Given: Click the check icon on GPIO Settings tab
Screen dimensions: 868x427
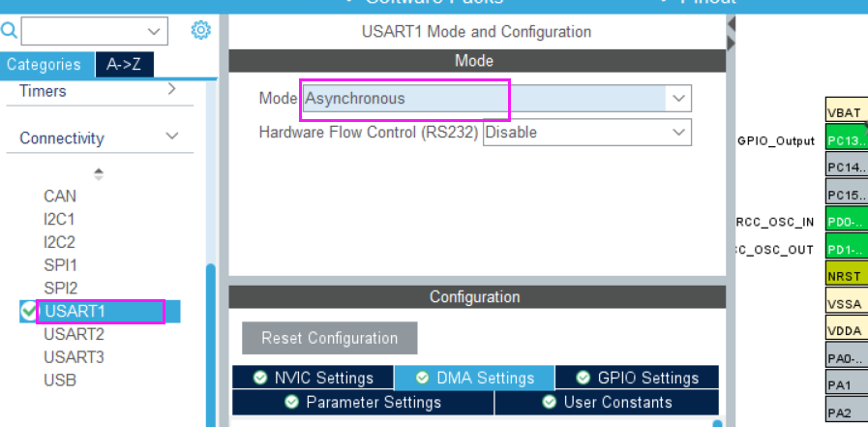Looking at the screenshot, I should click(x=583, y=378).
